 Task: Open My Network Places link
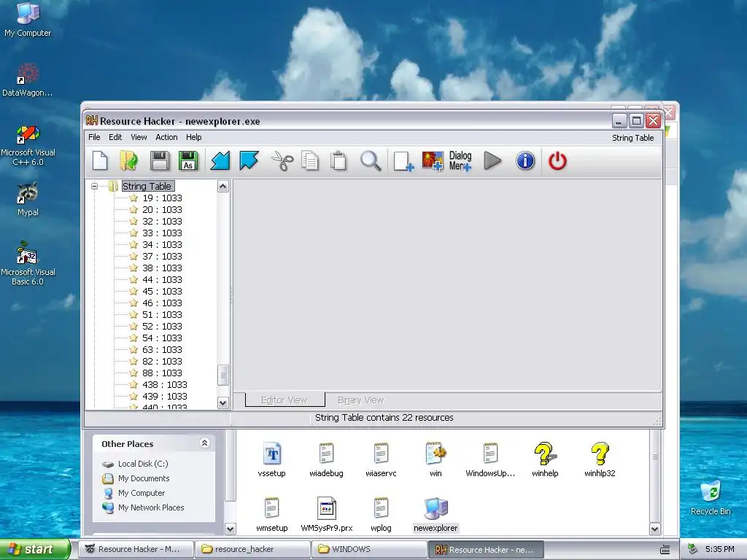coord(151,507)
